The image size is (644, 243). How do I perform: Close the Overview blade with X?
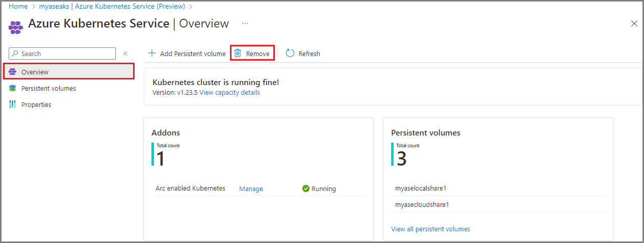coord(634,23)
